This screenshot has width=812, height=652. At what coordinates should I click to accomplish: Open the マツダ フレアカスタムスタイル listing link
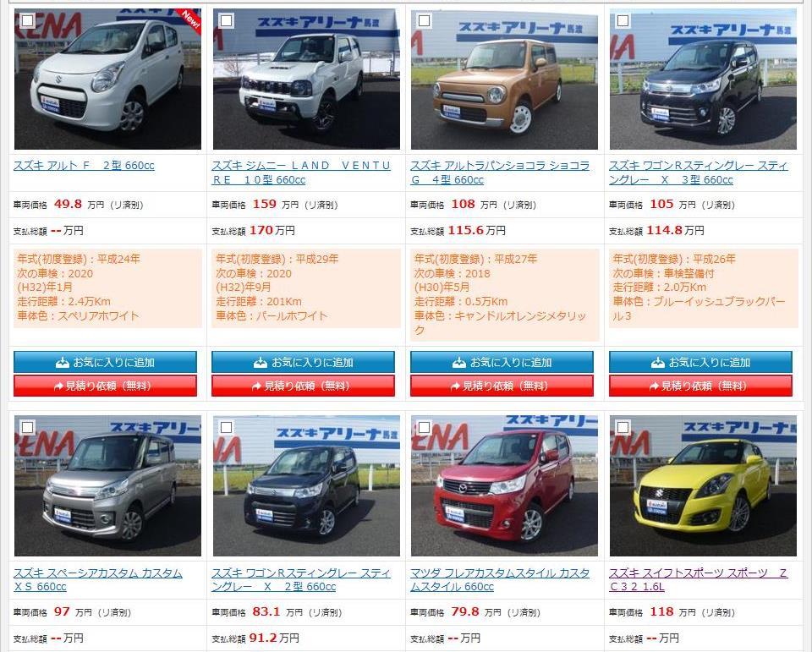point(500,579)
